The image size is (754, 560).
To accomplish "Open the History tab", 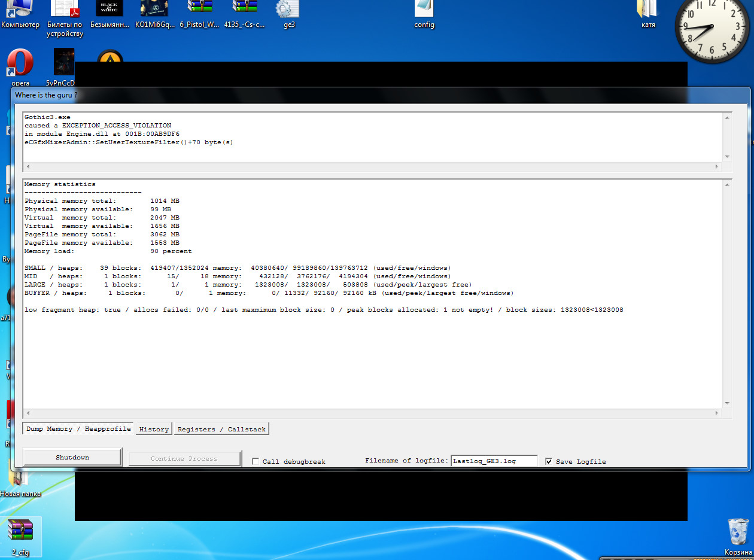I will [x=154, y=429].
